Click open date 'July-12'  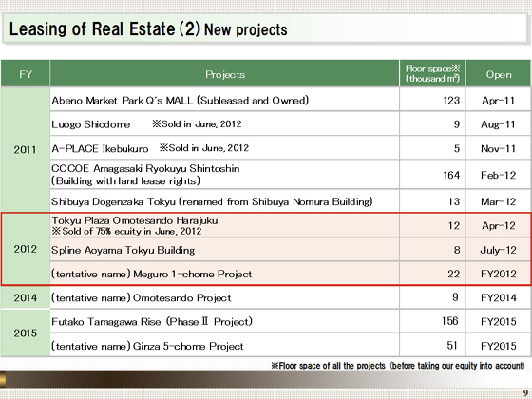click(x=498, y=251)
